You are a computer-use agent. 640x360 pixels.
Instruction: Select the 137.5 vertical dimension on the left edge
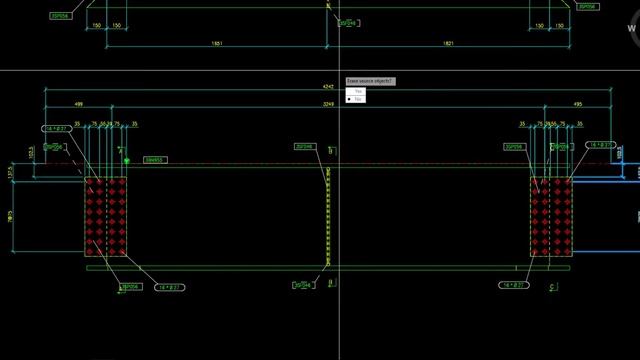[10, 172]
